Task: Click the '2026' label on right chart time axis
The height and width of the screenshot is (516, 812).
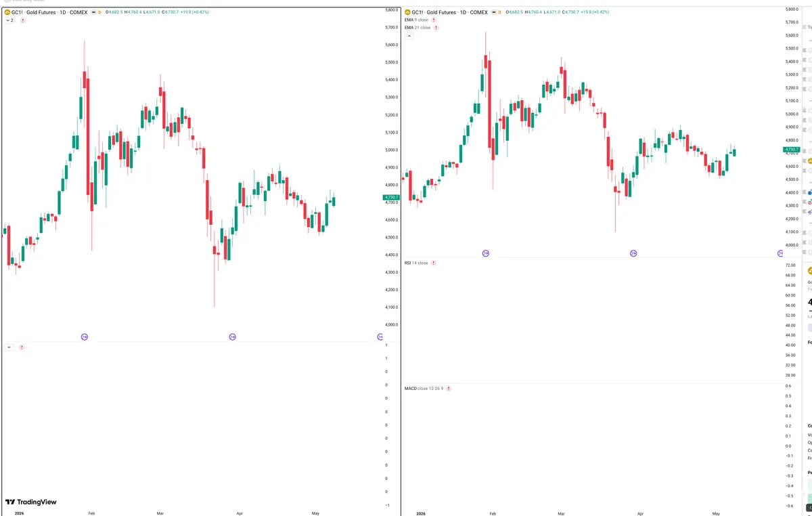Action: tap(422, 513)
